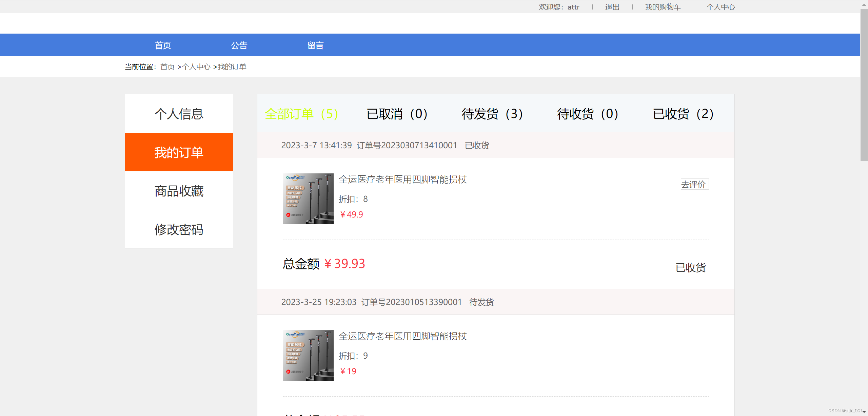This screenshot has height=416, width=868.
Task: Open 待收货 (0) orders tab
Action: 588,114
